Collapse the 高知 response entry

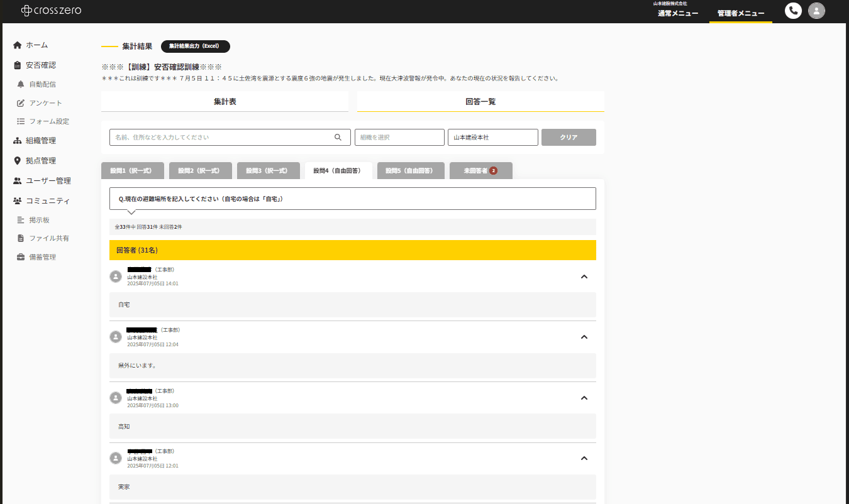[584, 398]
